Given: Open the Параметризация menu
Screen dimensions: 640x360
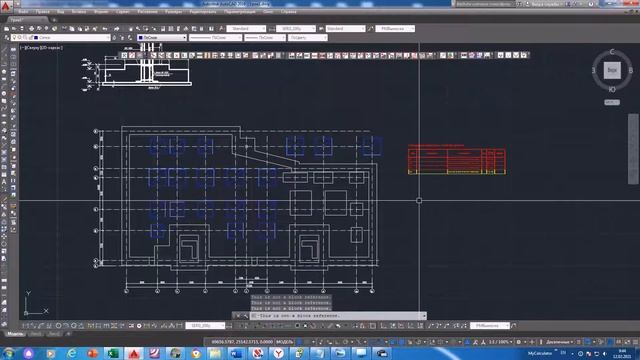Looking at the screenshot, I should (240, 12).
